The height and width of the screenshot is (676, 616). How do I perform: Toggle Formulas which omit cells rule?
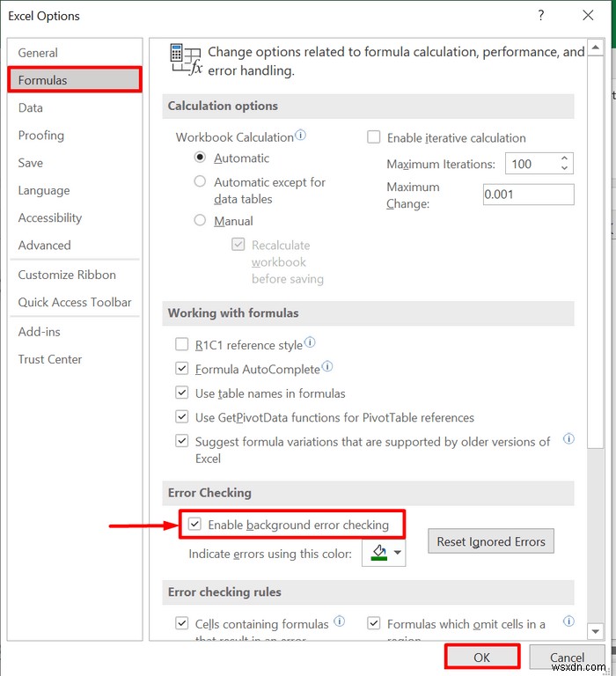coord(373,623)
